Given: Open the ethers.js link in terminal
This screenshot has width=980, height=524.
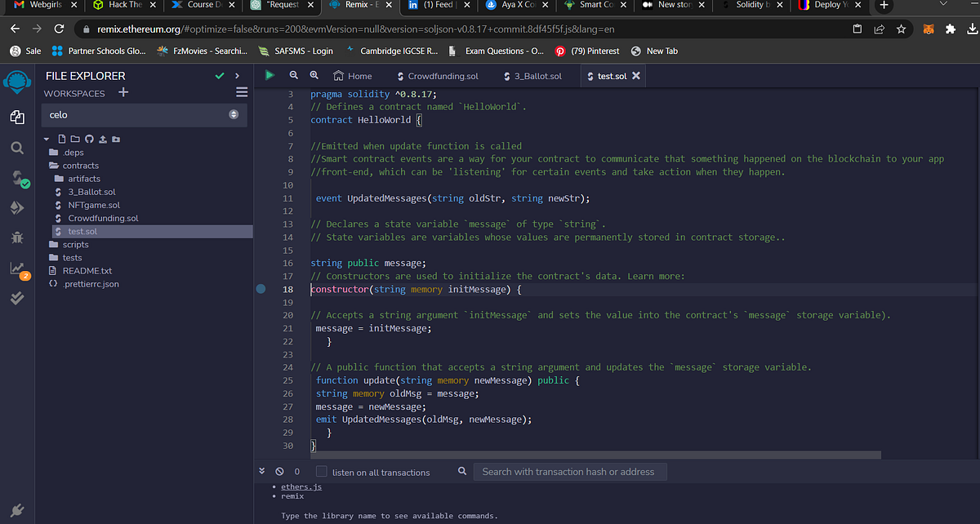Looking at the screenshot, I should pos(301,486).
